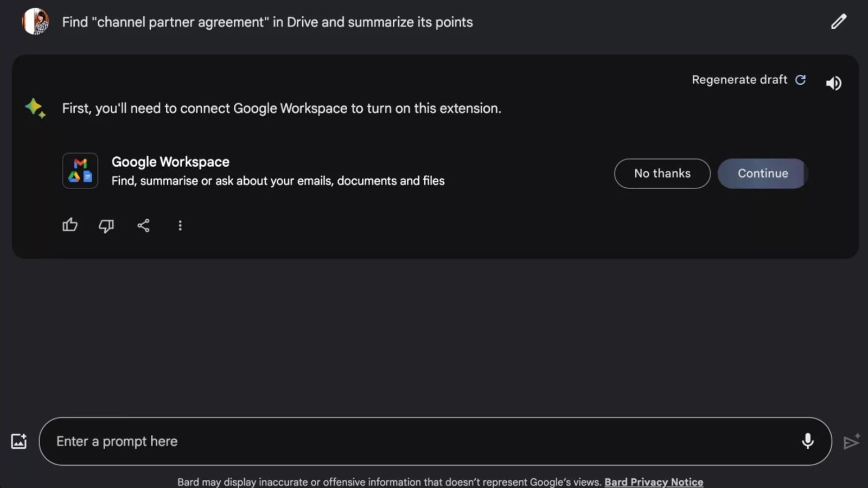Activate the microphone for voice input
Screen dimensions: 868x488
click(x=807, y=441)
